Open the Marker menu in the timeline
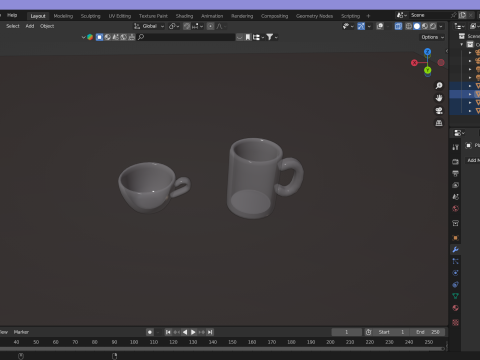The height and width of the screenshot is (360, 480). point(21,332)
